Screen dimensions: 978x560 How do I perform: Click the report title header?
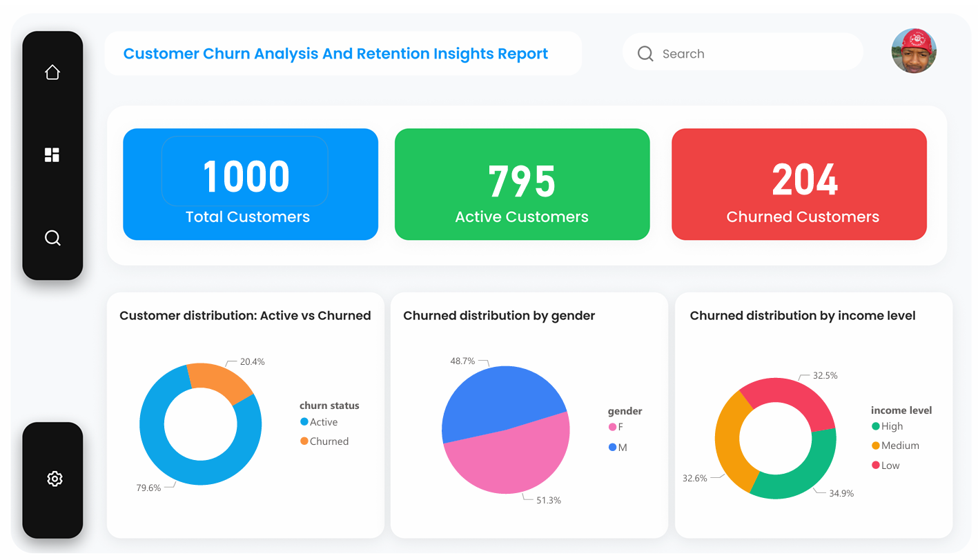335,54
